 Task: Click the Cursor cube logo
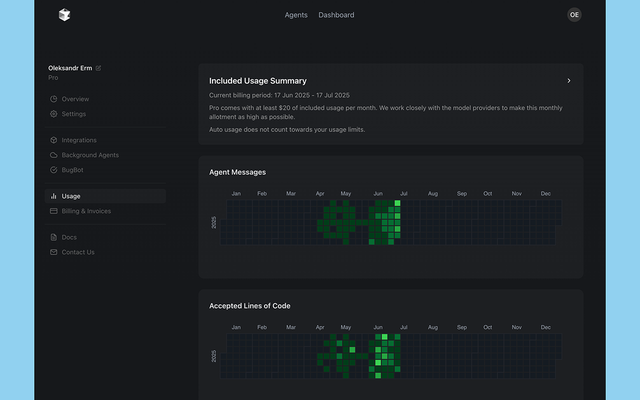coord(64,15)
